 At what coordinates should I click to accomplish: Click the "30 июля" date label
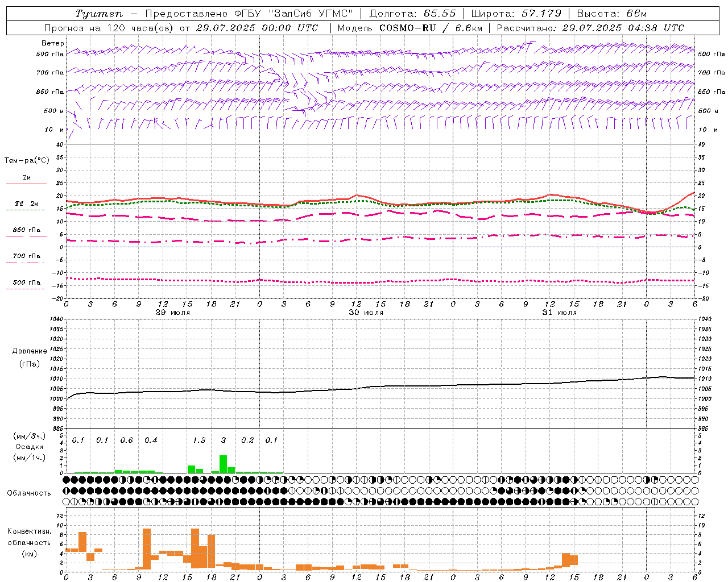tap(366, 313)
